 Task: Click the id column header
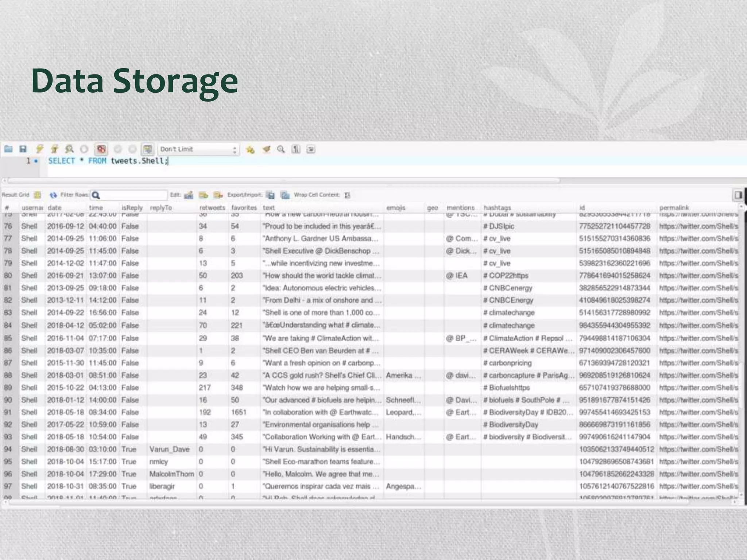(x=582, y=207)
